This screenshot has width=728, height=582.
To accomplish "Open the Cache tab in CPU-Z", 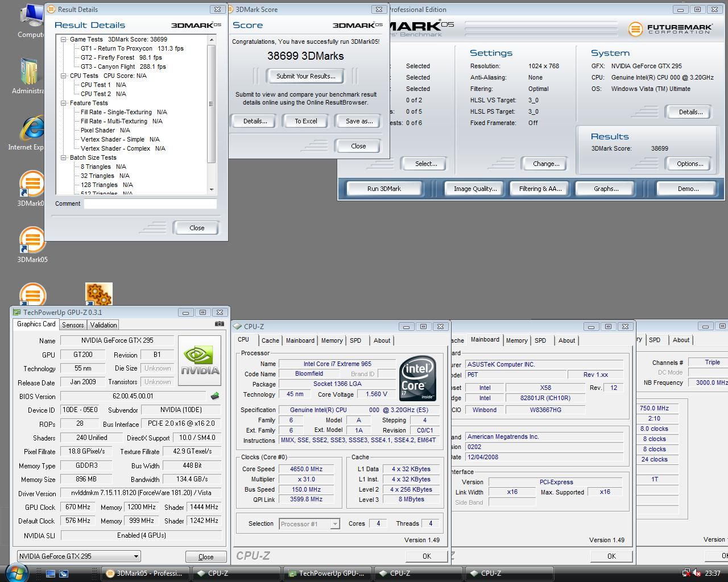I will [270, 340].
